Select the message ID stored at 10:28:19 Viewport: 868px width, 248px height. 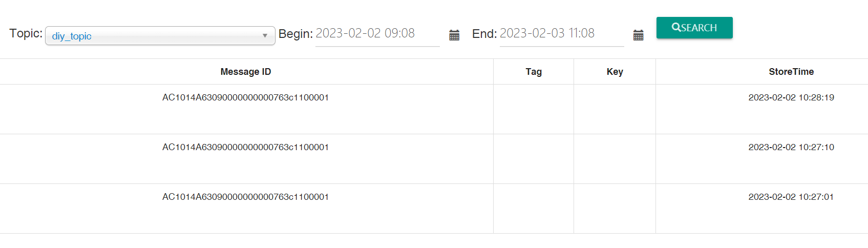point(245,97)
